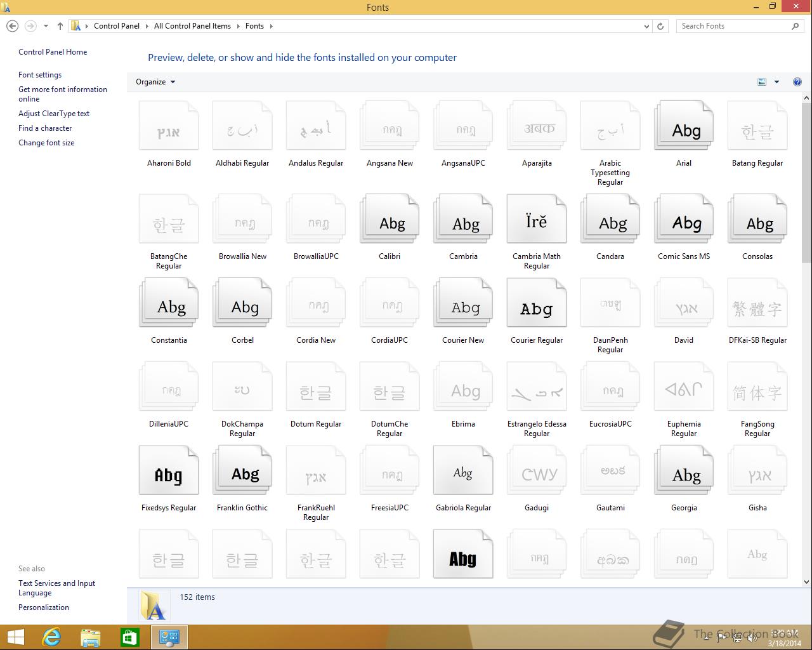Click the Help question mark icon

[797, 82]
